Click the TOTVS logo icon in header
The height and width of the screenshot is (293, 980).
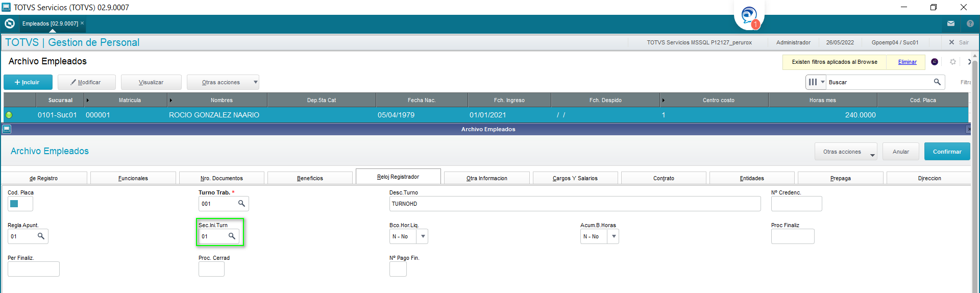[x=9, y=23]
